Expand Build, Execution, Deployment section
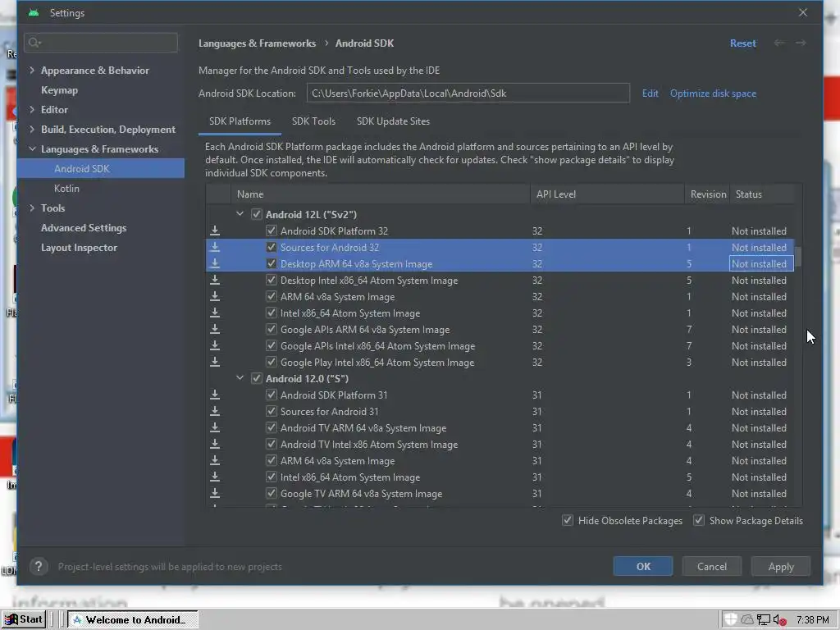840x630 pixels. click(32, 129)
